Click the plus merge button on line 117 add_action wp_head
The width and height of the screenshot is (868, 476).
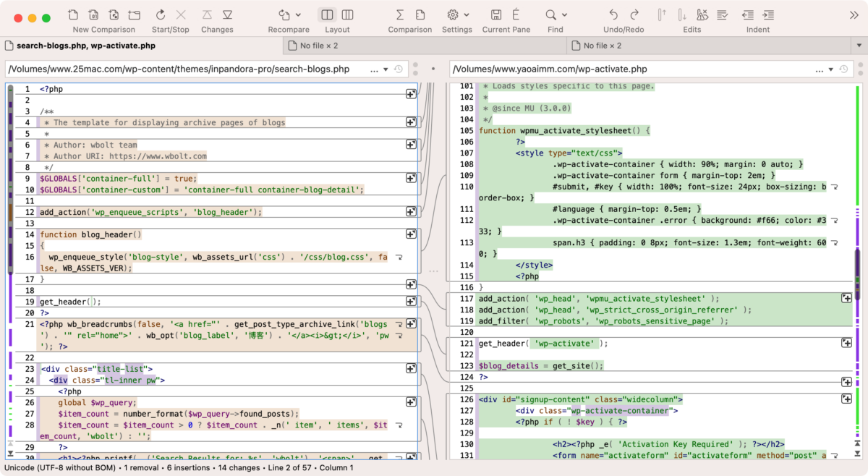click(846, 298)
